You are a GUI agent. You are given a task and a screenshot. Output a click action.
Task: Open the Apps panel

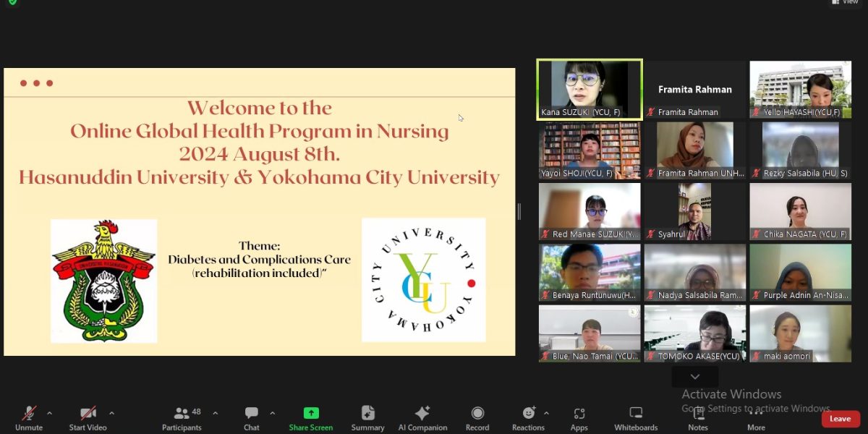click(x=579, y=417)
